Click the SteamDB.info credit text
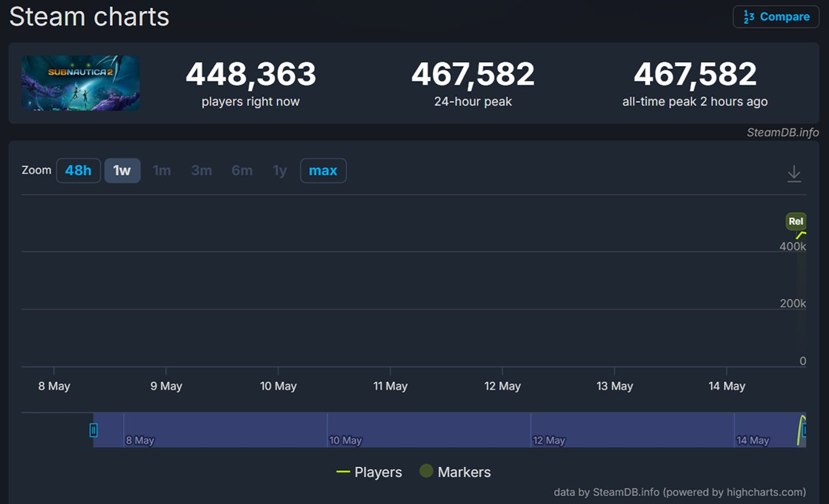 (782, 133)
